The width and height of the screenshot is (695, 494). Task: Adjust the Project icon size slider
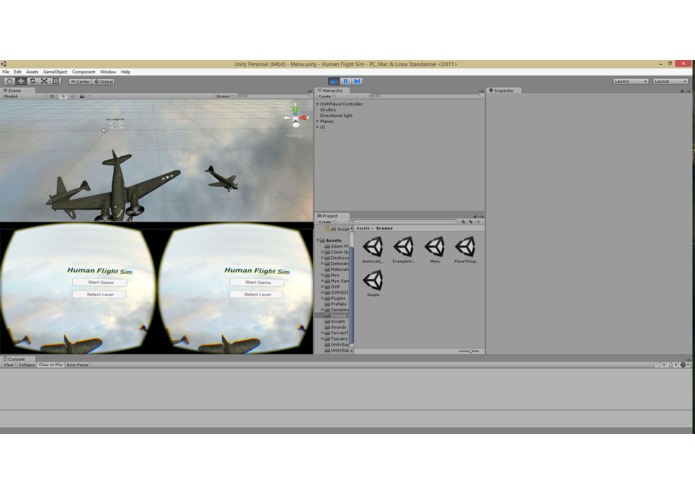(x=469, y=351)
